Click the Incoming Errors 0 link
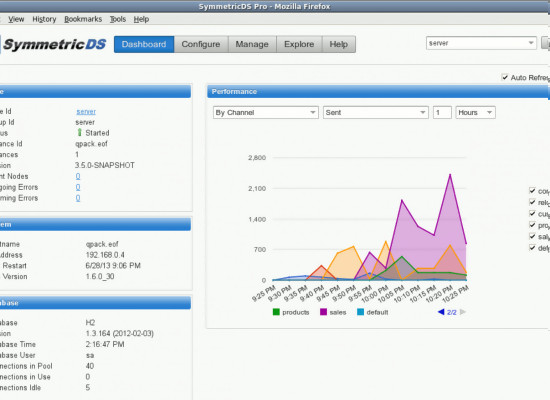Screen dimensions: 550x400 78,198
